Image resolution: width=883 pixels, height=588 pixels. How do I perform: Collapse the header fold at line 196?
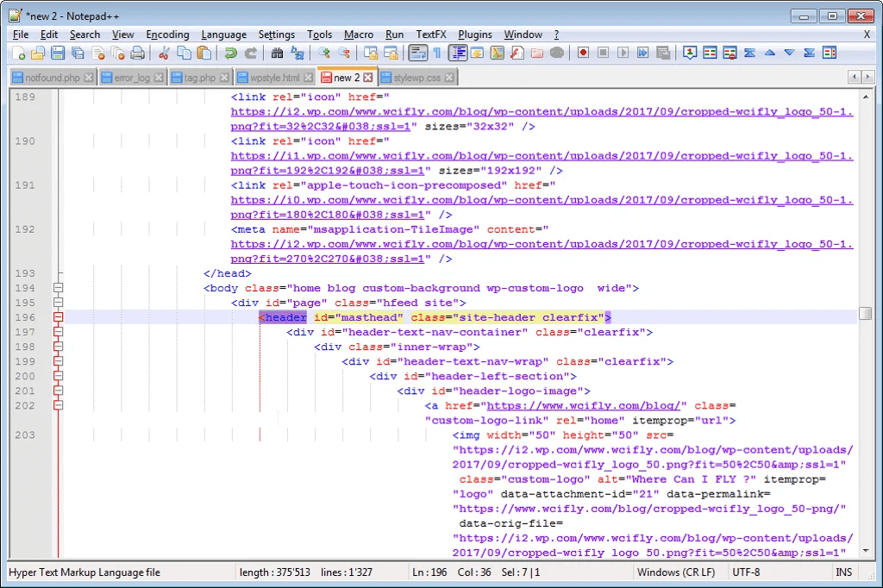[58, 316]
